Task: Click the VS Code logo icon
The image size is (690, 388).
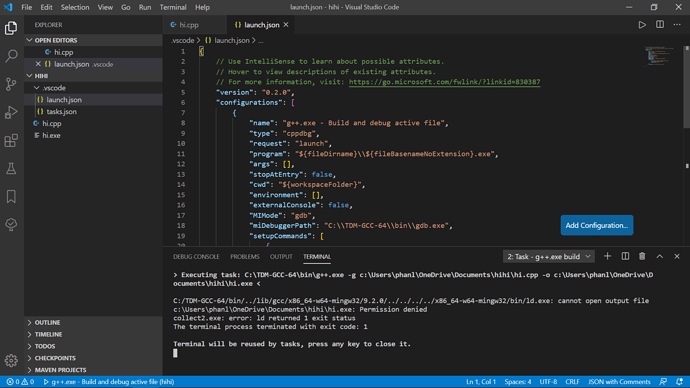Action: pyautogui.click(x=8, y=7)
